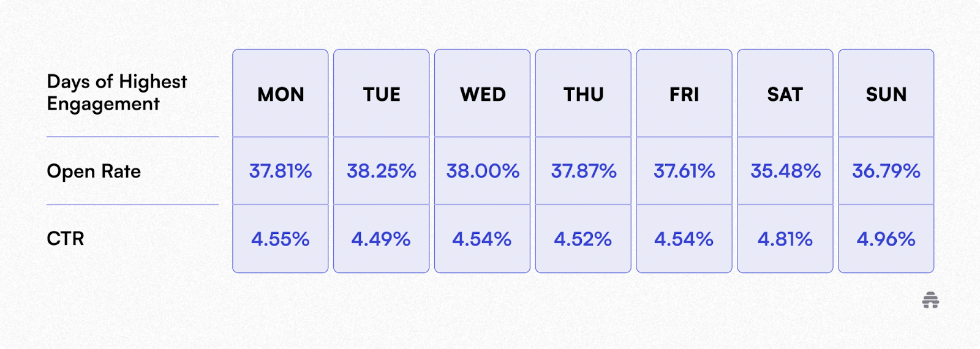
Task: Select the SAT column header
Action: 785,94
